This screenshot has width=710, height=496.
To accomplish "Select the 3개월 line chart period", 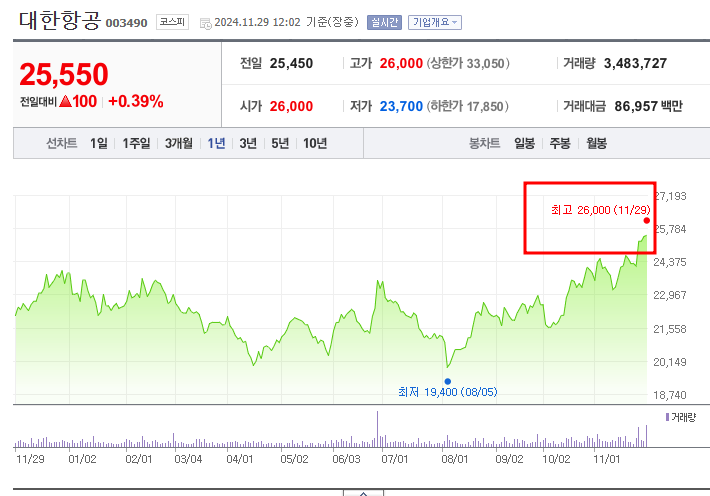I will (178, 144).
